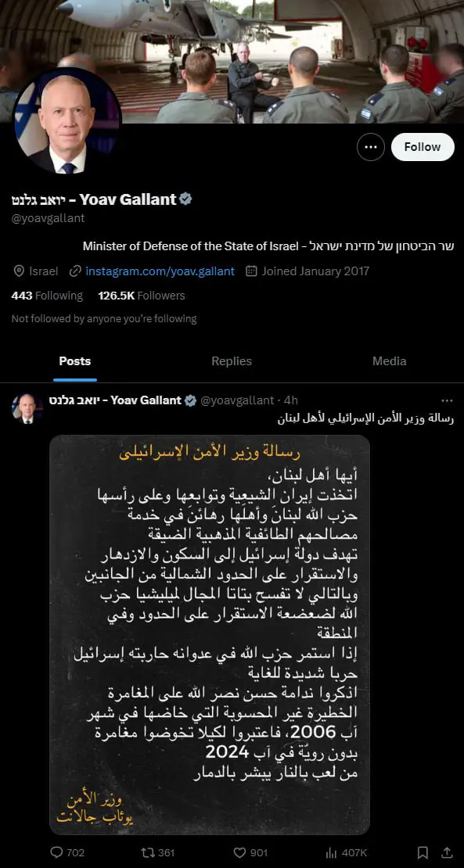The image size is (464, 868).
Task: View post analytics via the views icon
Action: click(x=326, y=852)
